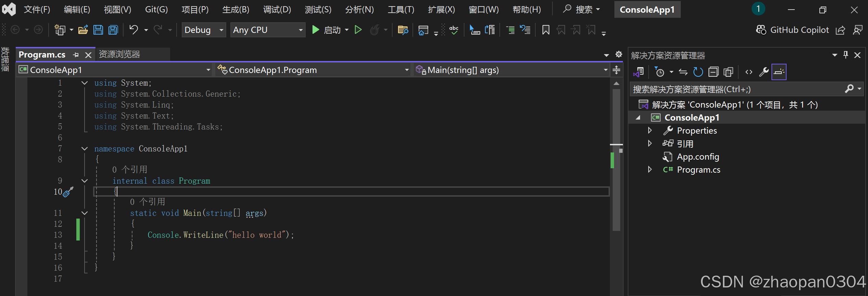Viewport: 868px width, 296px height.
Task: Click the Redo arrow icon
Action: (158, 30)
